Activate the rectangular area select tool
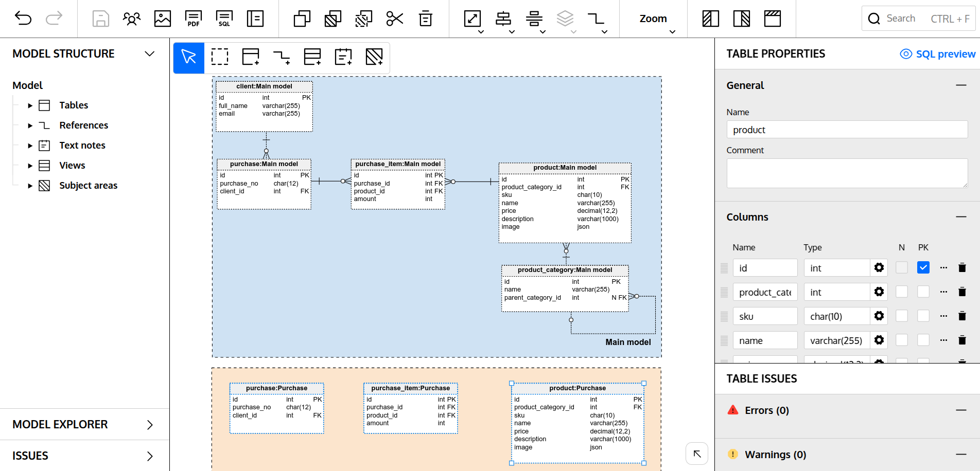This screenshot has height=471, width=980. 220,57
